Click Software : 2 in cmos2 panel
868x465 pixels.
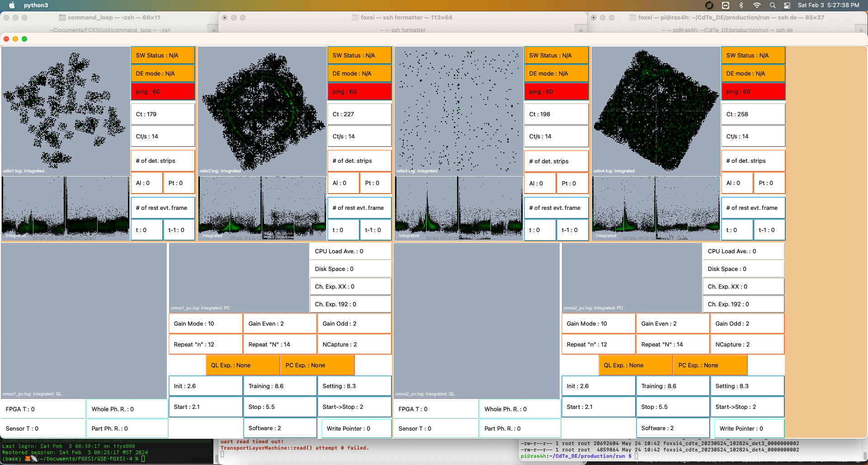[x=673, y=428]
